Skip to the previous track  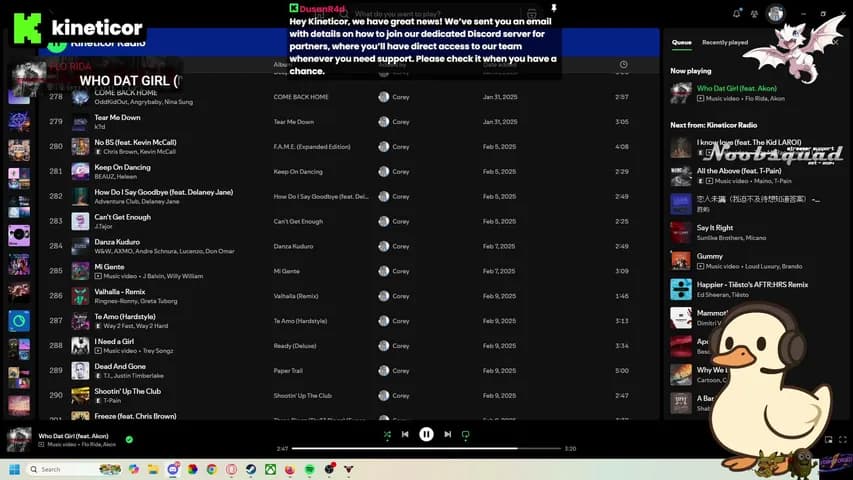405,434
